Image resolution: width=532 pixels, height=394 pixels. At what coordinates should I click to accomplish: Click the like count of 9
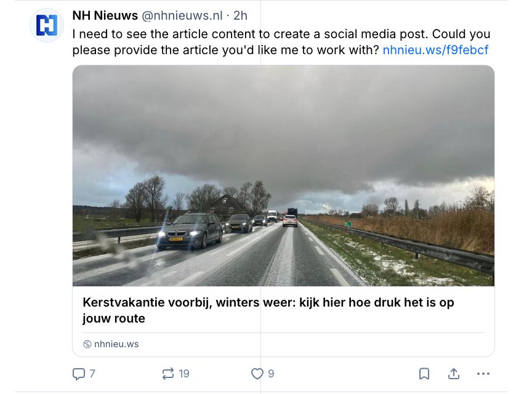coord(271,374)
